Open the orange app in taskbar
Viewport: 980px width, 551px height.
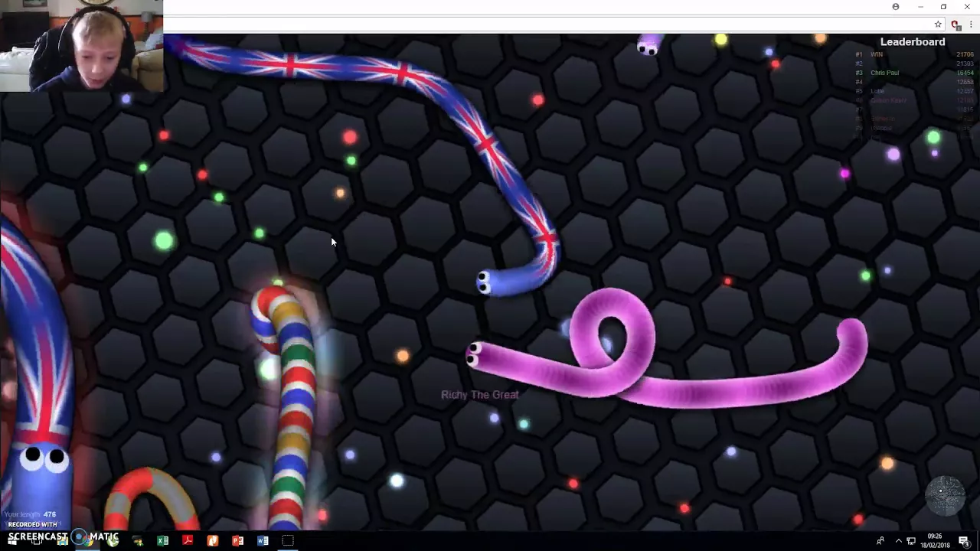(213, 541)
